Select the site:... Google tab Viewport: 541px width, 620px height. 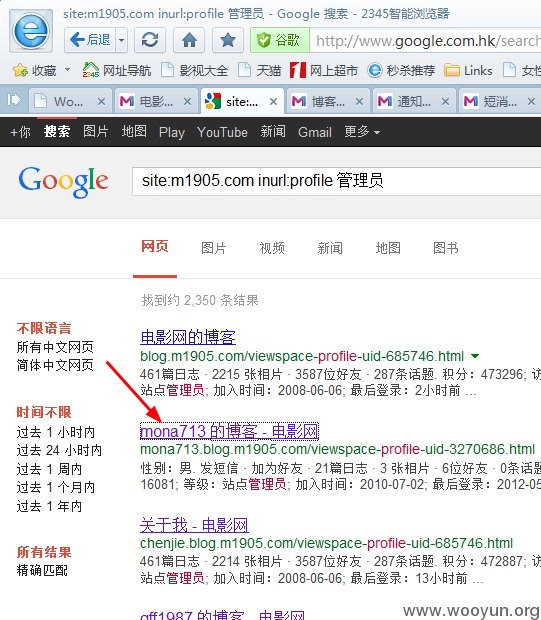235,102
